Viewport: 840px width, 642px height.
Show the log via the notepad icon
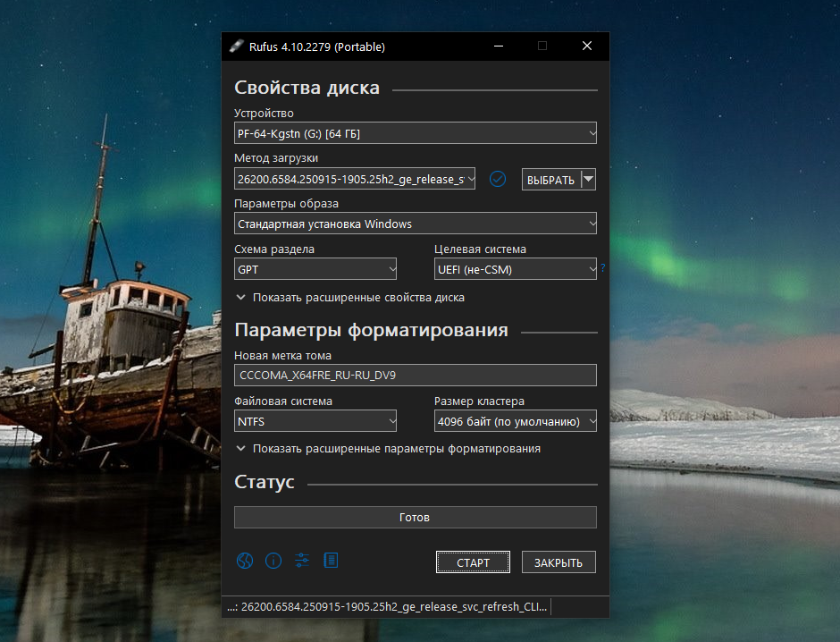(331, 561)
